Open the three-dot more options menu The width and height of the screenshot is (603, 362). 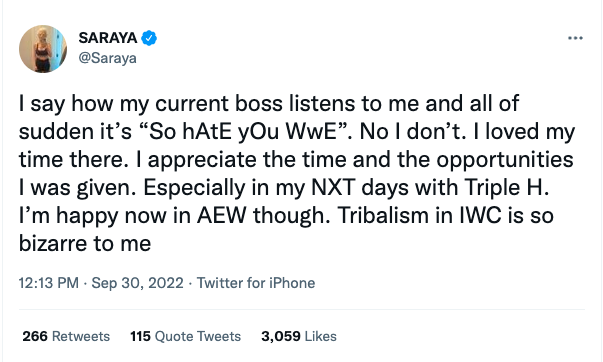(x=575, y=38)
